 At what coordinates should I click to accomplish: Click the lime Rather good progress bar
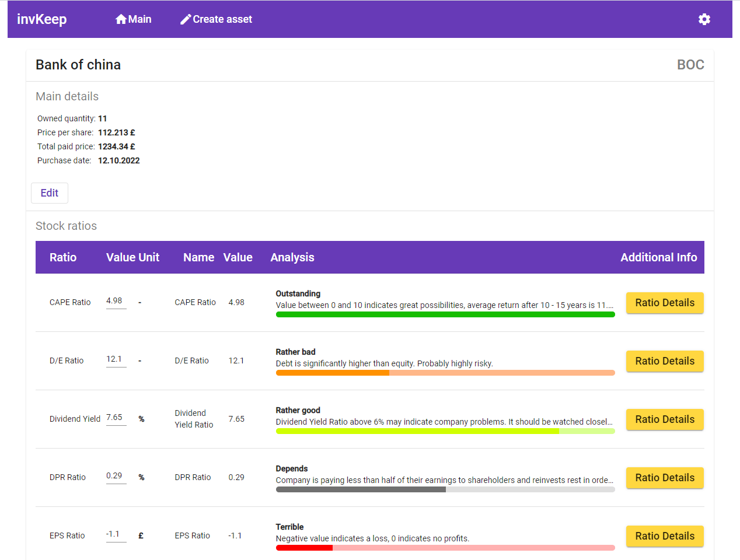[445, 431]
